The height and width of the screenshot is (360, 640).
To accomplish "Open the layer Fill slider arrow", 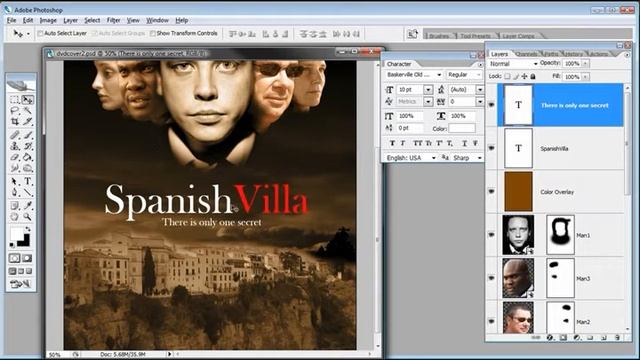I will click(585, 76).
